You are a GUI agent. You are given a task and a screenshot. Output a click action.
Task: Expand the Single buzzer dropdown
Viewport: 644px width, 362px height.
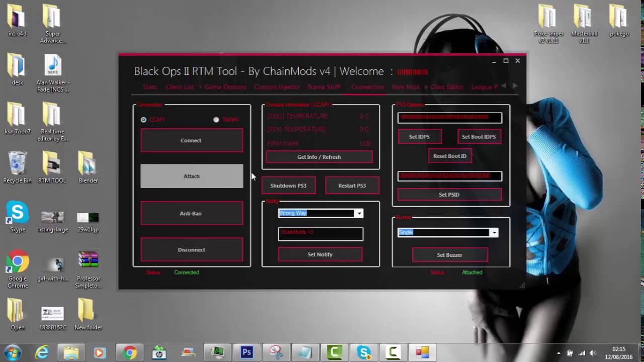click(494, 232)
